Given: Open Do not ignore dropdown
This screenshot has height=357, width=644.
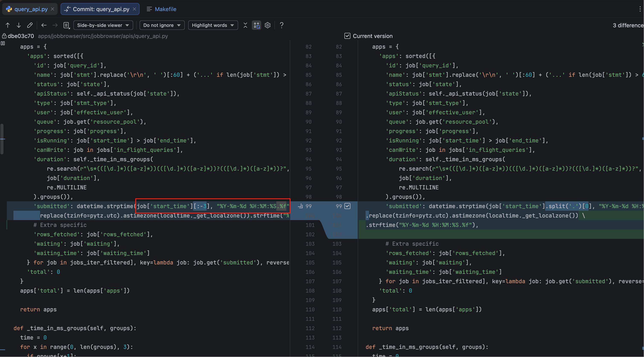Looking at the screenshot, I should coord(162,25).
